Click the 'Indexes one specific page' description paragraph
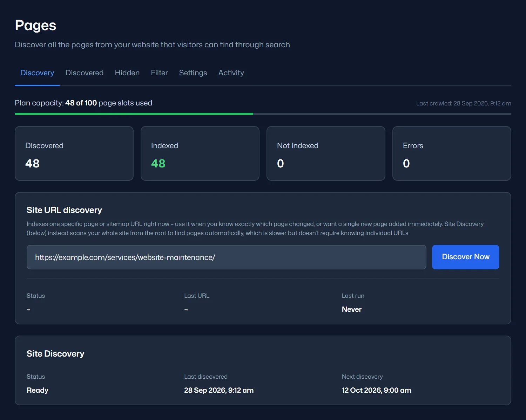The width and height of the screenshot is (526, 420). [255, 228]
